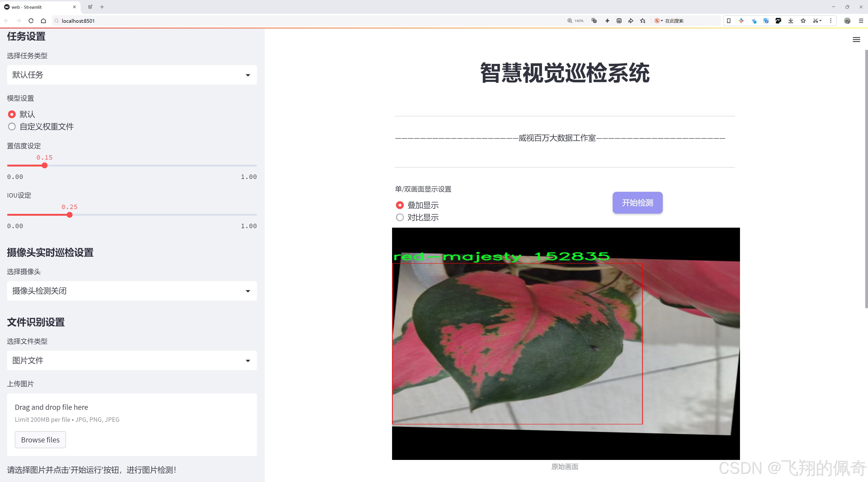This screenshot has width=868, height=482.
Task: Open the 图片文件 file type dropdown
Action: coord(131,360)
